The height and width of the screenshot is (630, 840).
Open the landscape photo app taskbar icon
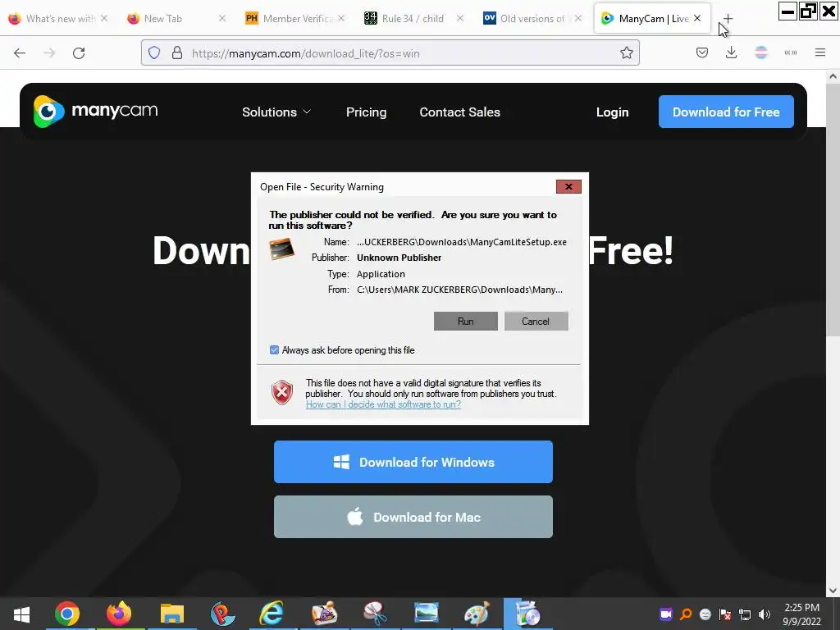[426, 614]
